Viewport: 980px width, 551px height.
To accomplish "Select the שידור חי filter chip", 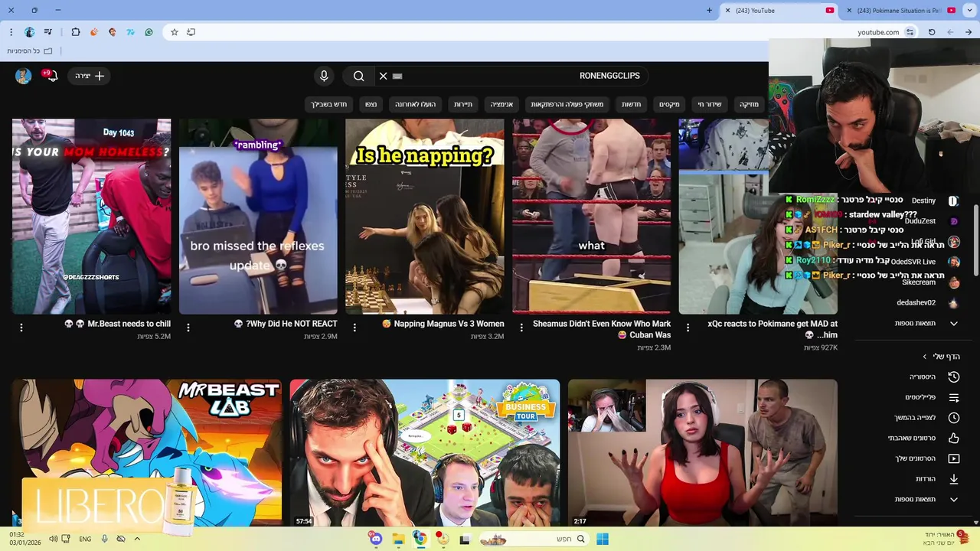I will [709, 104].
